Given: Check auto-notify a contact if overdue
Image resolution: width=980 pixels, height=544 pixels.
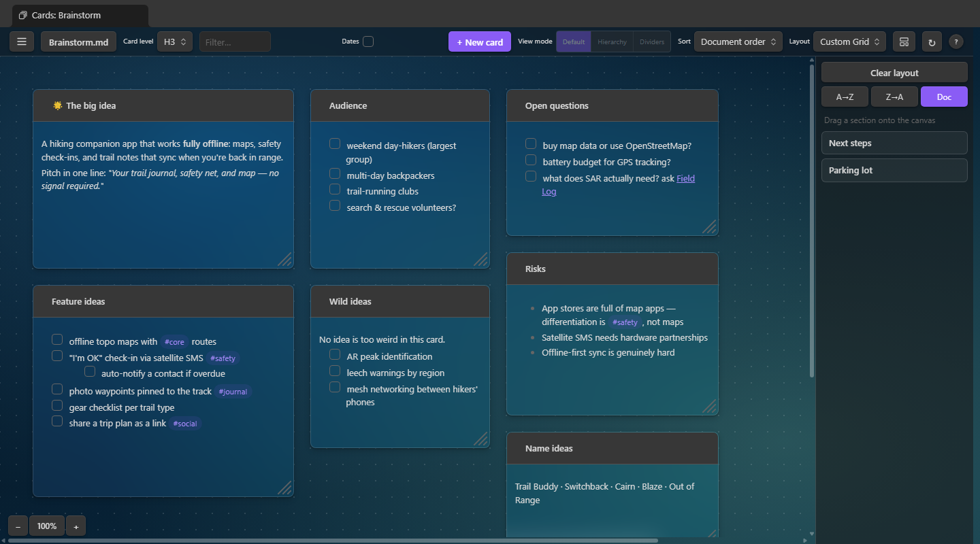Looking at the screenshot, I should (90, 371).
